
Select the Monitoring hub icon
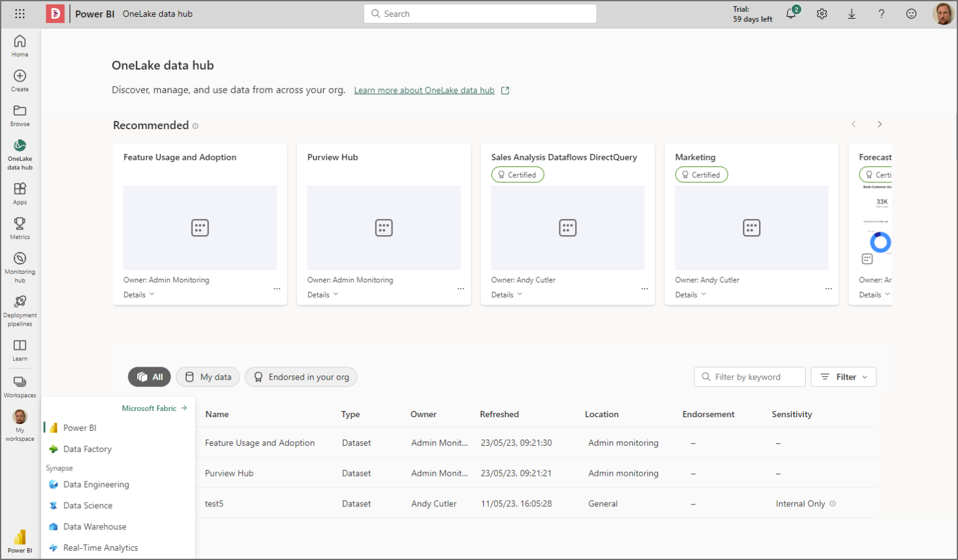(19, 263)
